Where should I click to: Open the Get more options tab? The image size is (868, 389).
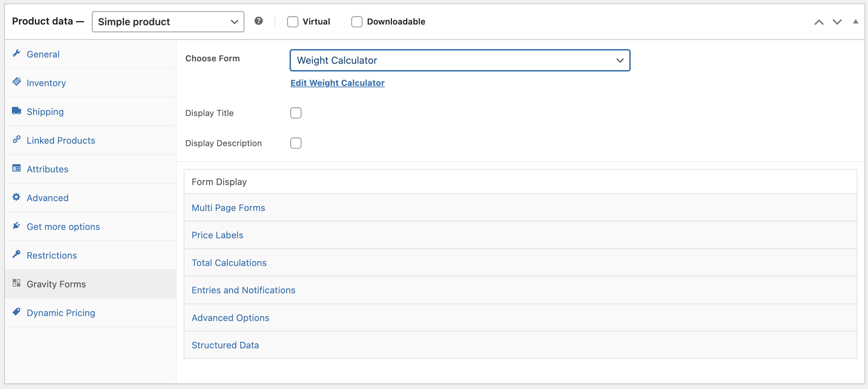[63, 226]
